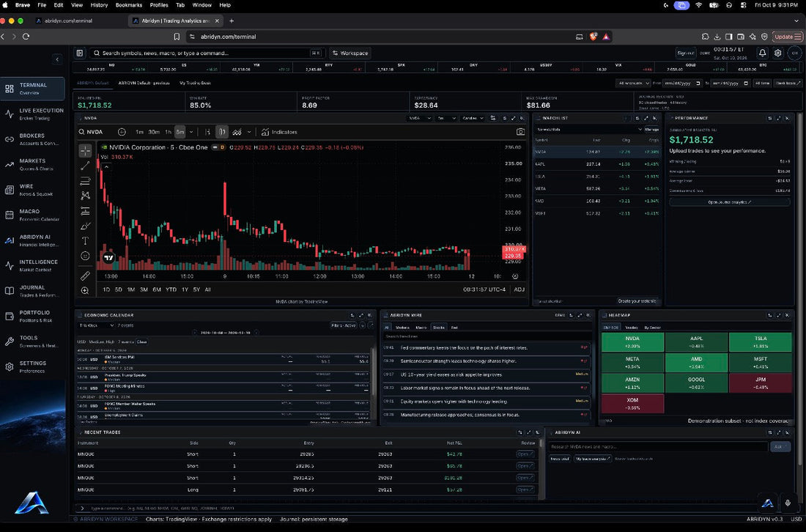This screenshot has height=532, width=806.
Task: Toggle bars chart style button
Action: point(207,132)
